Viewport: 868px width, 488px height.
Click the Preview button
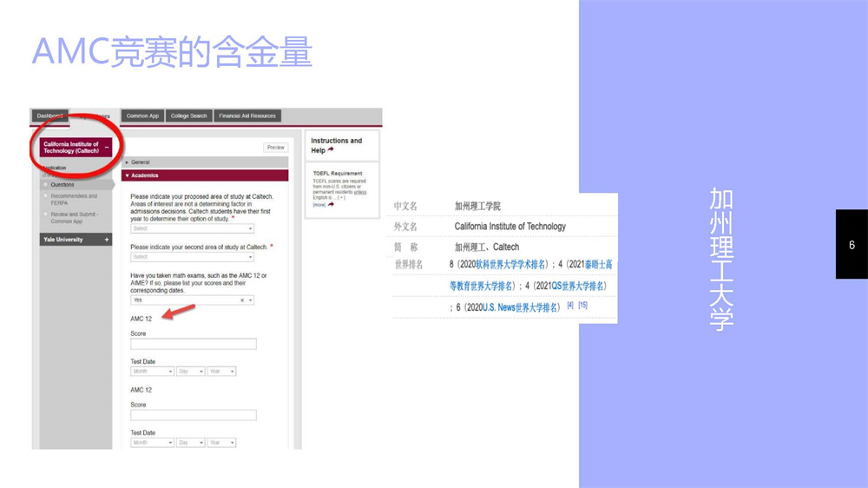click(x=276, y=148)
